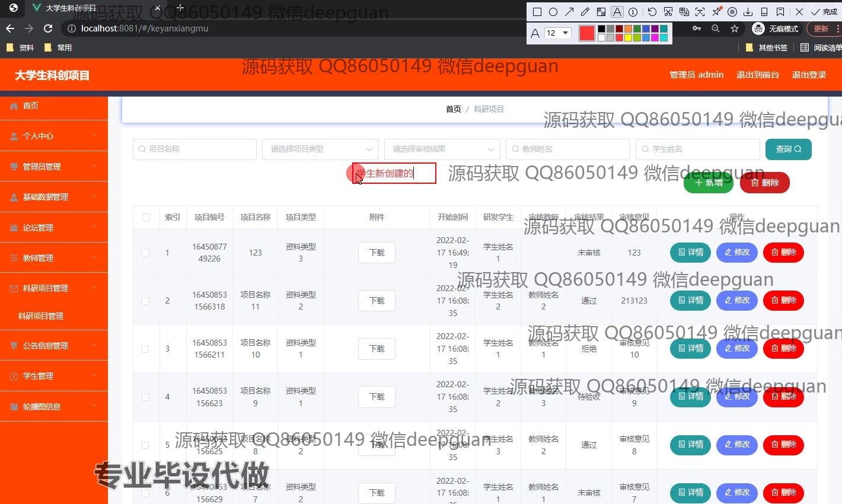The height and width of the screenshot is (504, 842).
Task: Expand the 论坛管理 sidebar menu
Action: 53,228
